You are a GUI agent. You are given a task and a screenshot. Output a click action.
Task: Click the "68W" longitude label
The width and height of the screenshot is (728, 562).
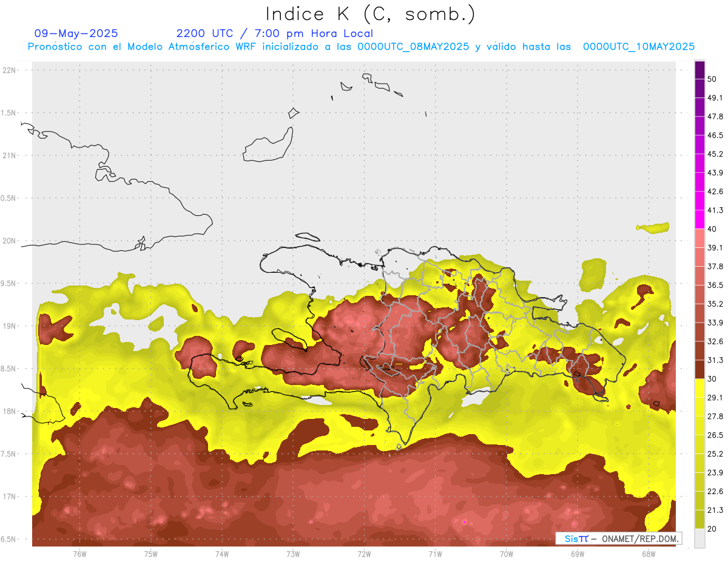[x=648, y=554]
